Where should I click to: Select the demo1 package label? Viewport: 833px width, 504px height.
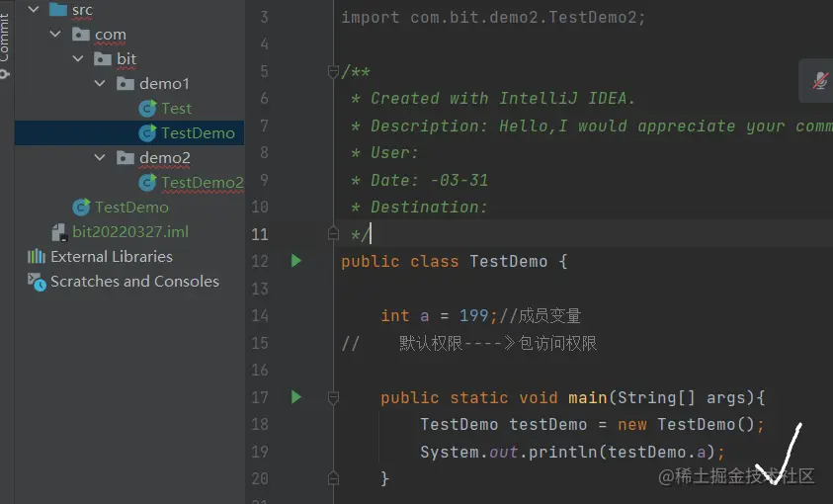(x=164, y=84)
